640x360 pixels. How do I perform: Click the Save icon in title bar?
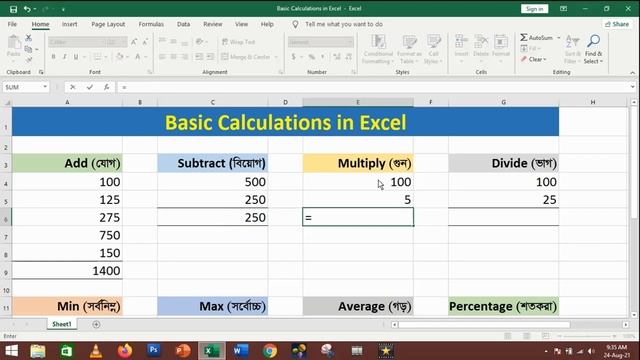pos(13,9)
